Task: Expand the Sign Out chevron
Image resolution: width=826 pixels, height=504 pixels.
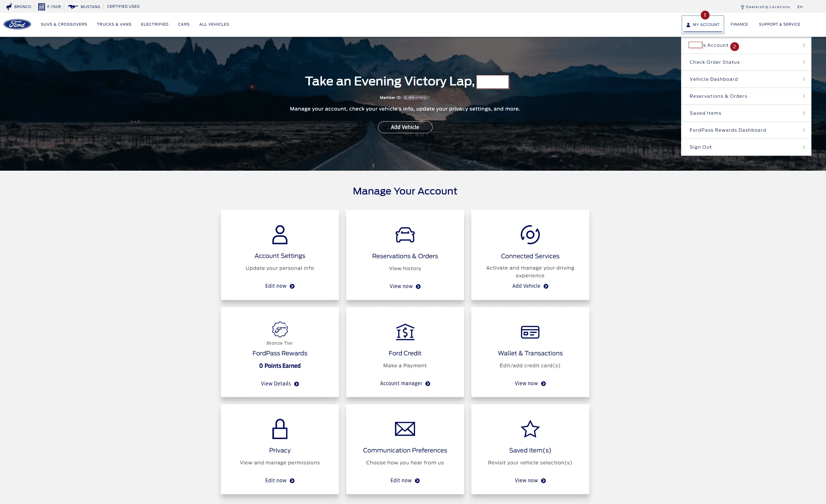Action: coord(804,147)
